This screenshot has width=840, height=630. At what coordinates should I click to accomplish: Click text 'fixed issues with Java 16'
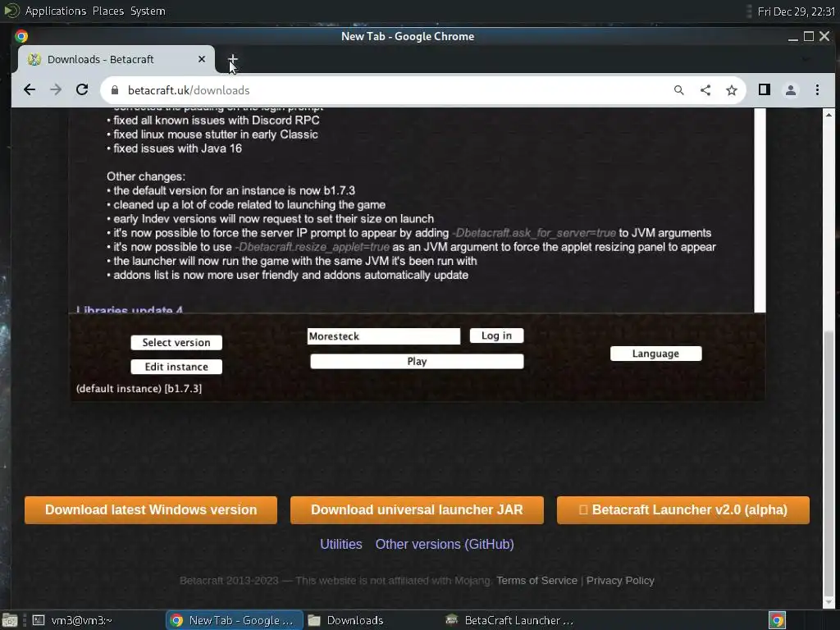[177, 148]
